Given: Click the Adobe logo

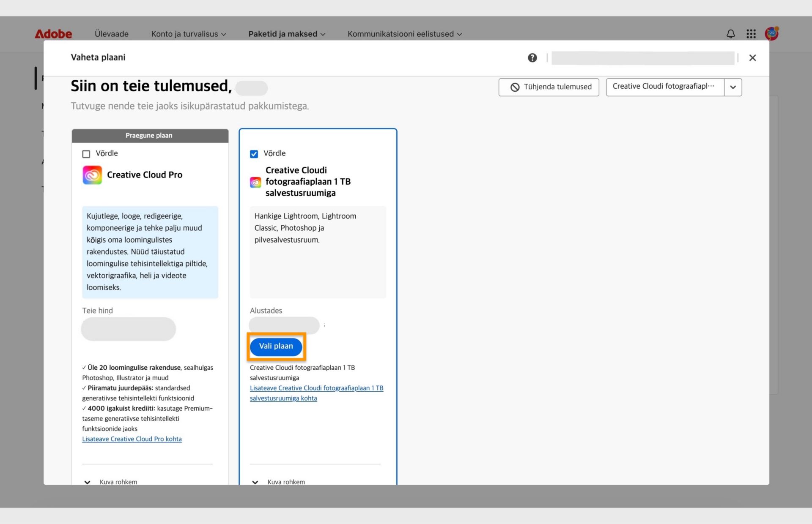Looking at the screenshot, I should (53, 34).
